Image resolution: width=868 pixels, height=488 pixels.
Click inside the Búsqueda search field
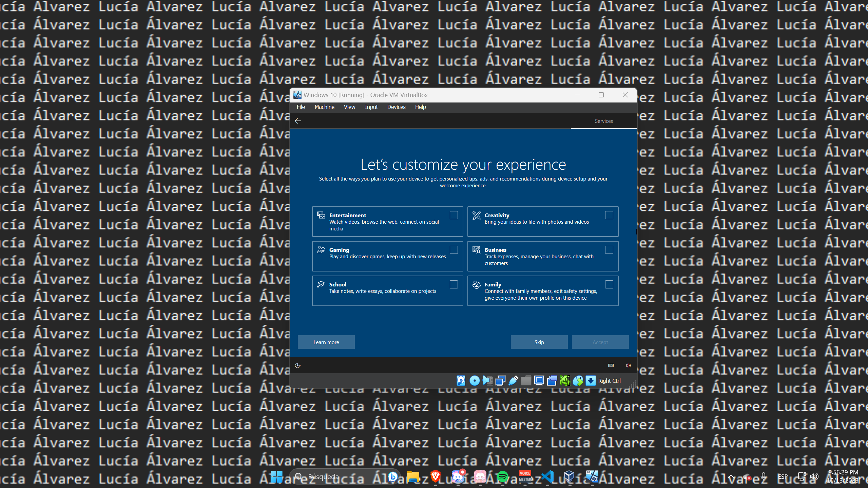[339, 476]
